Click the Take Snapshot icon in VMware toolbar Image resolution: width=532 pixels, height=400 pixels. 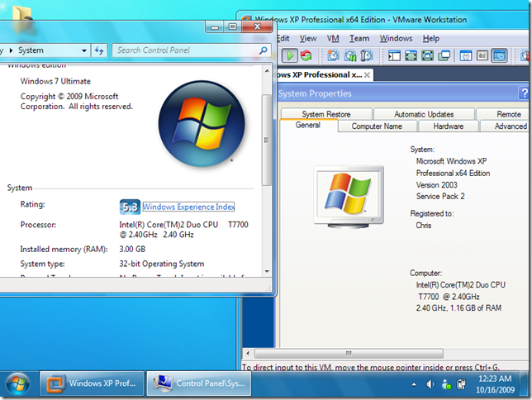(x=333, y=55)
